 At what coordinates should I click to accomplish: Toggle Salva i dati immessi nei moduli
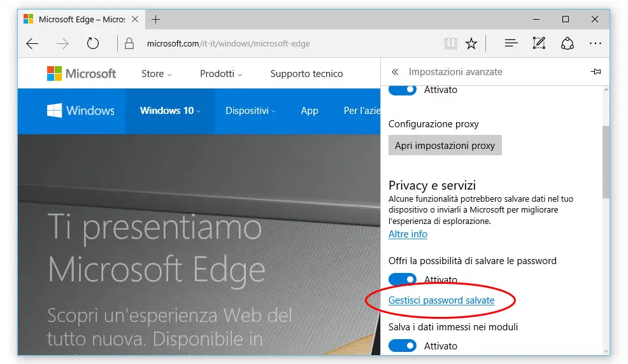coord(403,346)
